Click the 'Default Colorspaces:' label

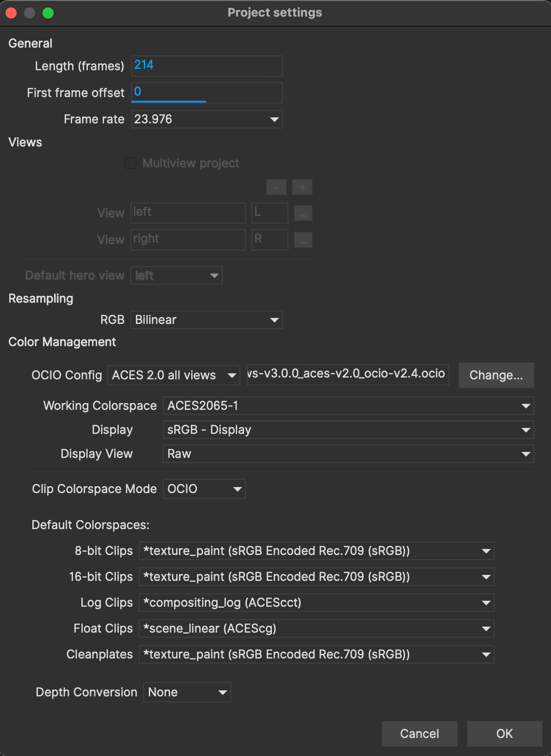click(91, 525)
